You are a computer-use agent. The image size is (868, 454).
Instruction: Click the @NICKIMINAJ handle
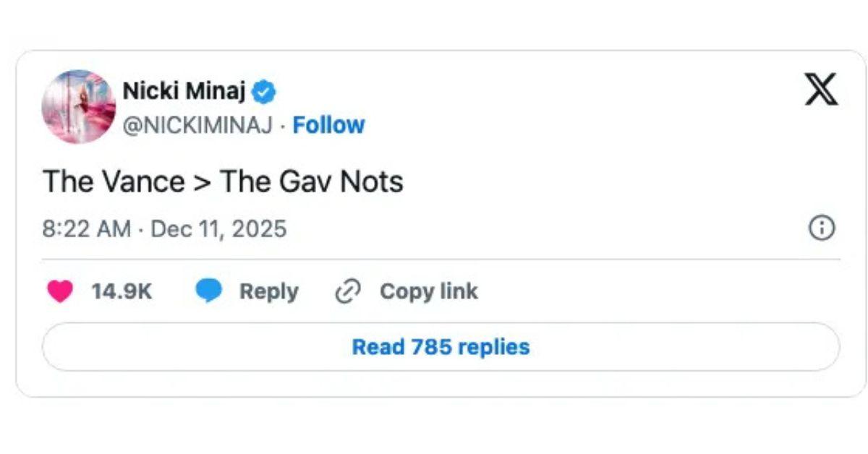tap(199, 124)
